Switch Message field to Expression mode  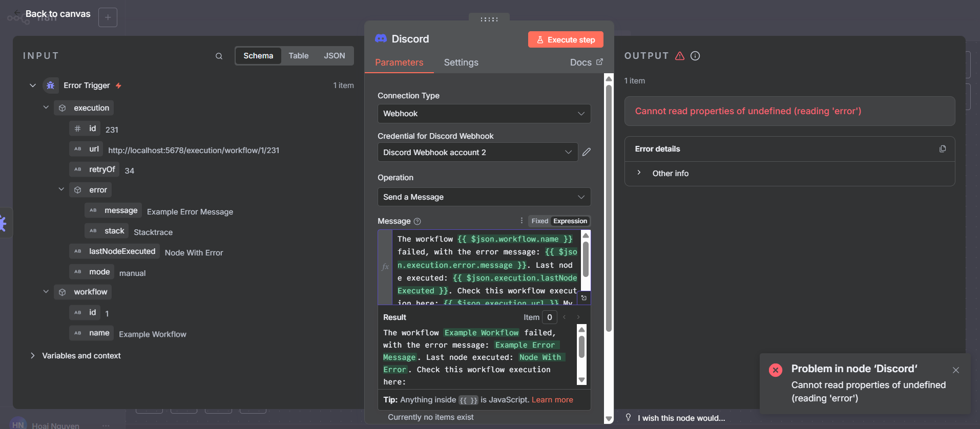tap(570, 221)
